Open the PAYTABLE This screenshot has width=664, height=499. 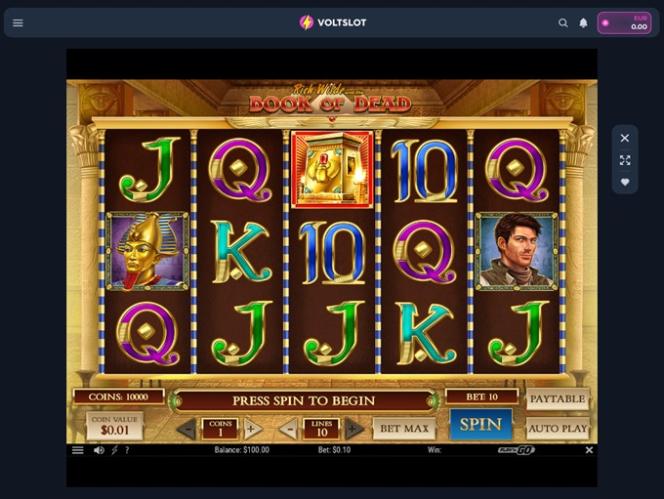[558, 399]
